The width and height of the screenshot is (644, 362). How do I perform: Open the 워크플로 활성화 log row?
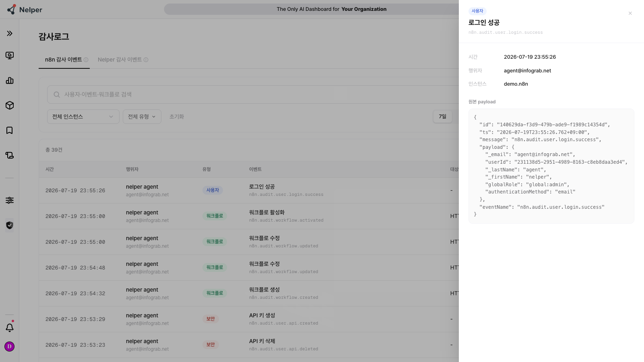click(x=249, y=216)
